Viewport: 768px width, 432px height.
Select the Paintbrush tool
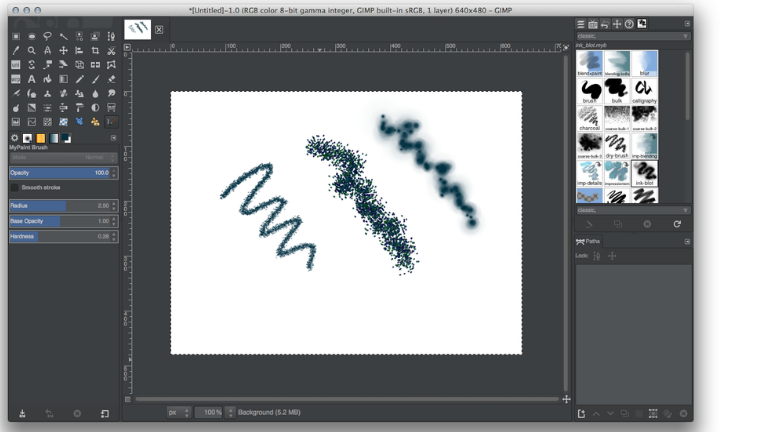point(96,79)
